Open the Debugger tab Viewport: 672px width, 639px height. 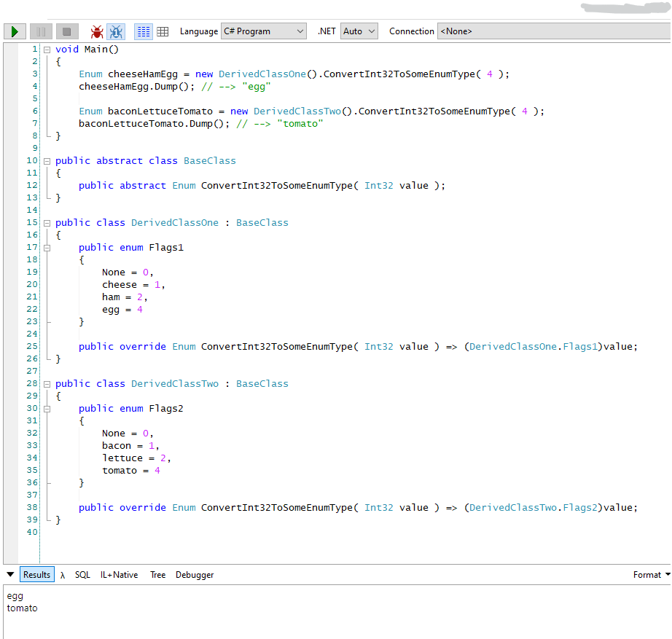[x=195, y=575]
